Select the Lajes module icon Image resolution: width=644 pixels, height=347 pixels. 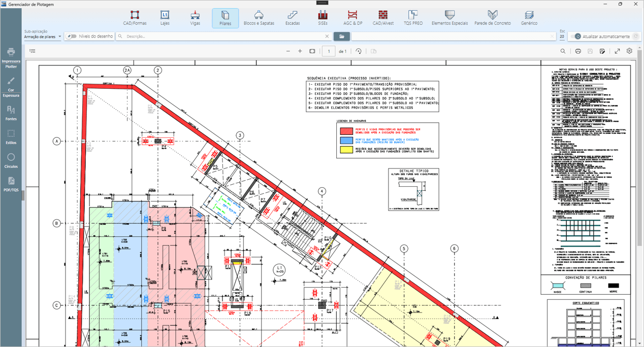[x=165, y=18]
